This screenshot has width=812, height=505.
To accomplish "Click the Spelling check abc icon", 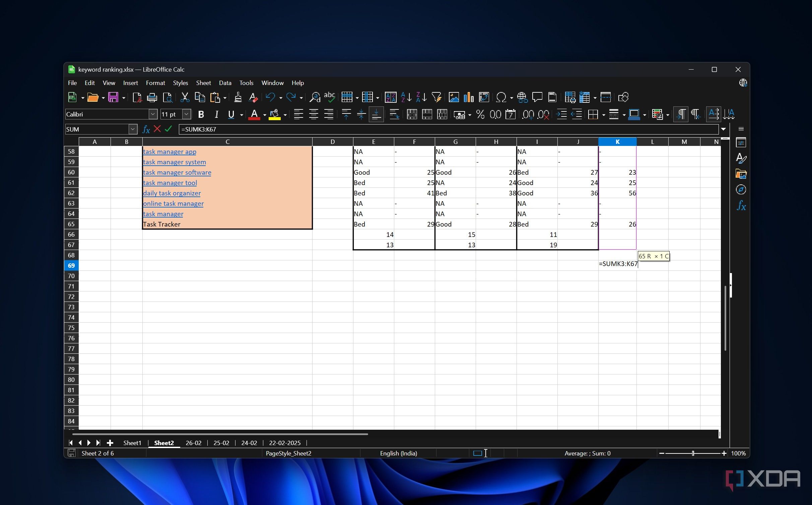I will click(330, 97).
